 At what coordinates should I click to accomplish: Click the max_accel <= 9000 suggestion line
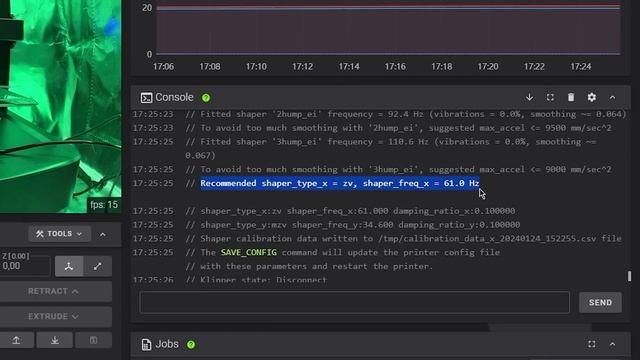pos(398,169)
